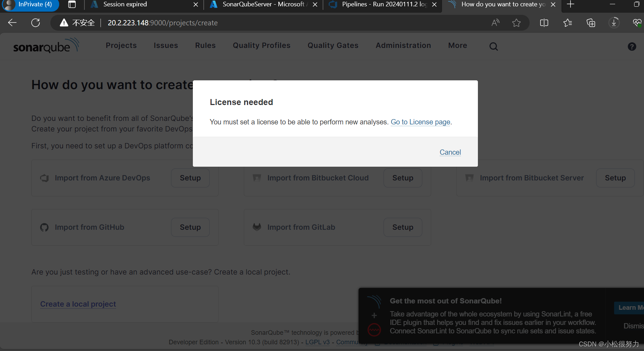Viewport: 644px width, 351px height.
Task: Open browser essentials heart icon
Action: pos(637,23)
